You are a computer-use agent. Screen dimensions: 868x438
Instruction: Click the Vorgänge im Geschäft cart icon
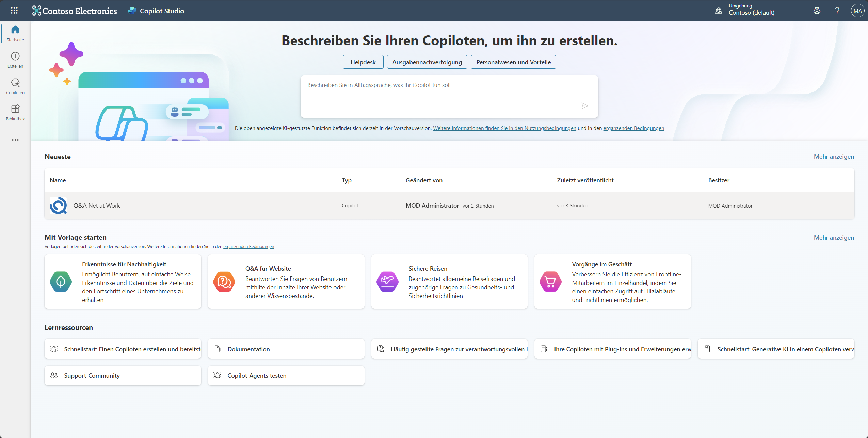coord(551,282)
